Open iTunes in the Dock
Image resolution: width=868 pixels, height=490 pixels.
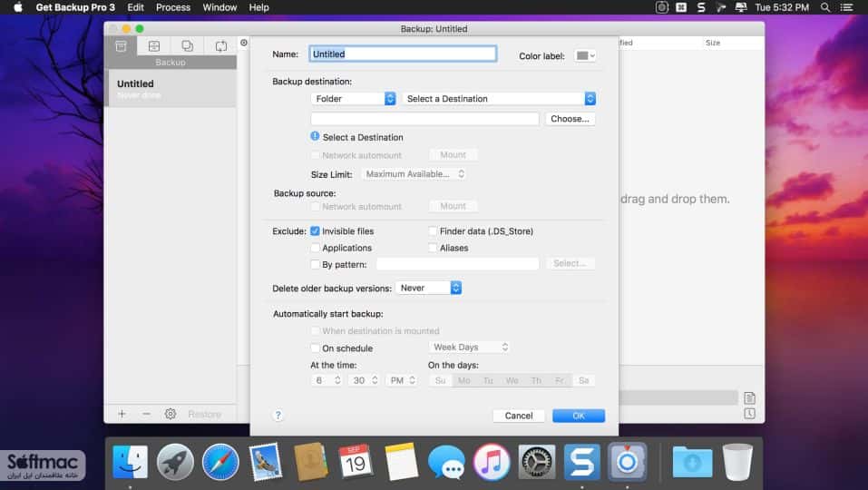pos(492,462)
